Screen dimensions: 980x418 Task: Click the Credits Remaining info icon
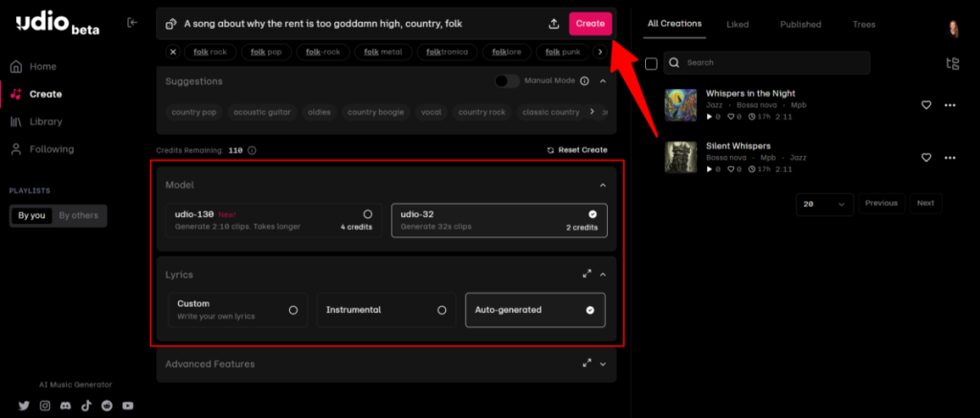pyautogui.click(x=252, y=150)
